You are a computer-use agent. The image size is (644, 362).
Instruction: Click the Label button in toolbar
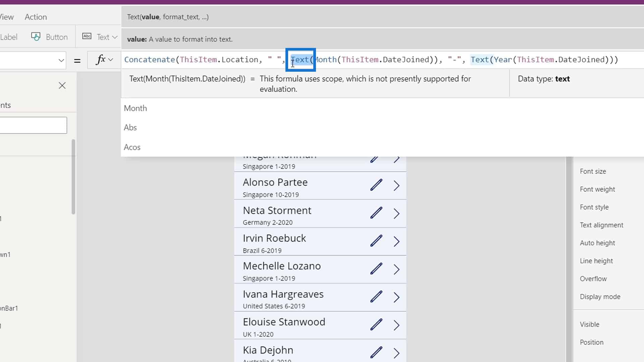tap(9, 37)
